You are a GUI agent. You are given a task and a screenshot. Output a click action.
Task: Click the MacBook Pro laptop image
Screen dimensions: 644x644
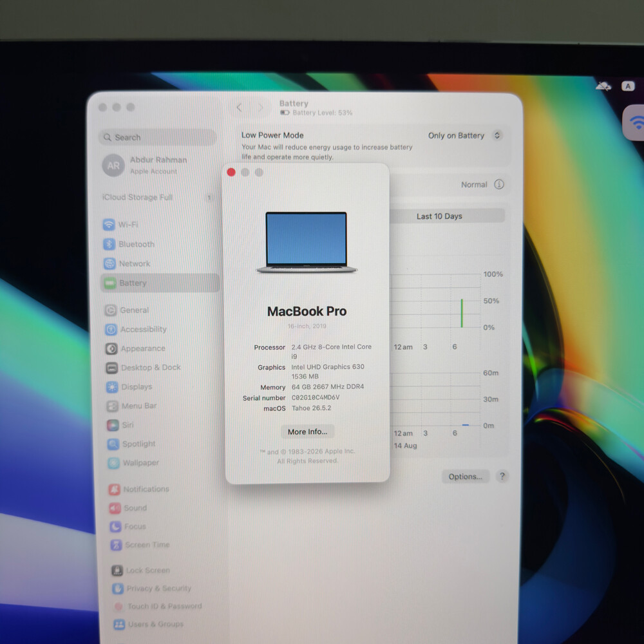click(x=307, y=242)
